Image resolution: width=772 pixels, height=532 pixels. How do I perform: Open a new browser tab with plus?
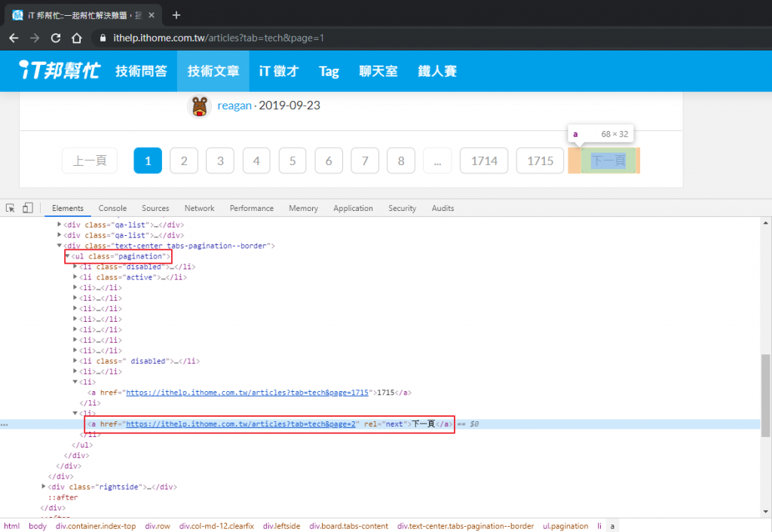pos(176,15)
